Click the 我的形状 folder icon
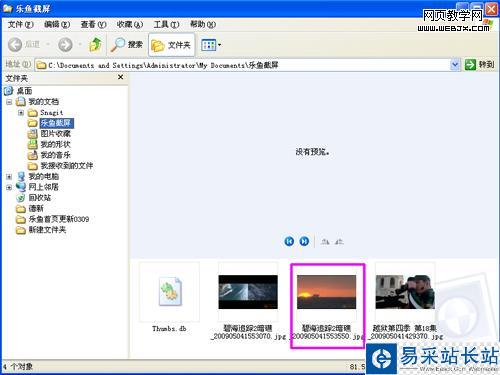 [33, 145]
